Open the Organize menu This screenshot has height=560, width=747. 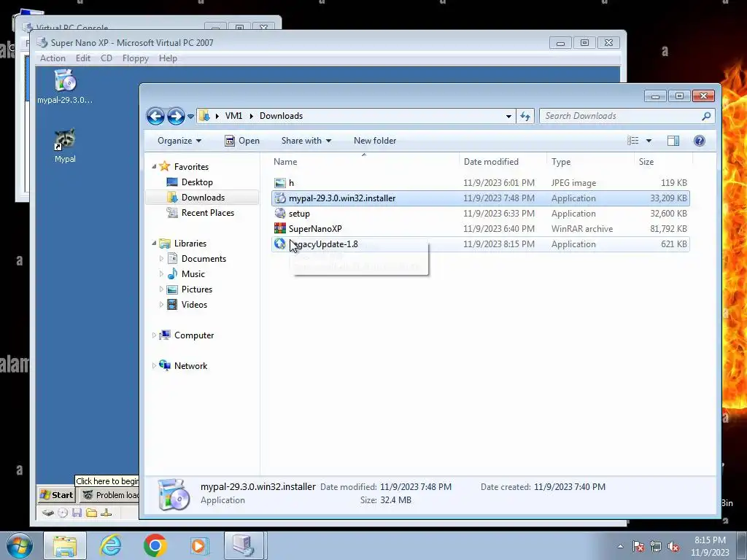179,141
